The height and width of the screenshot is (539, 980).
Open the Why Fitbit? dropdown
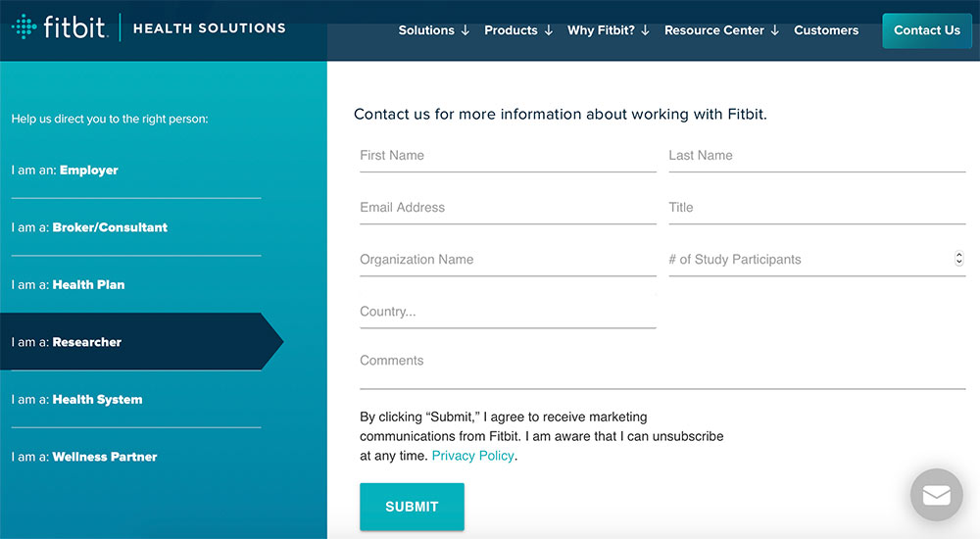click(x=609, y=30)
